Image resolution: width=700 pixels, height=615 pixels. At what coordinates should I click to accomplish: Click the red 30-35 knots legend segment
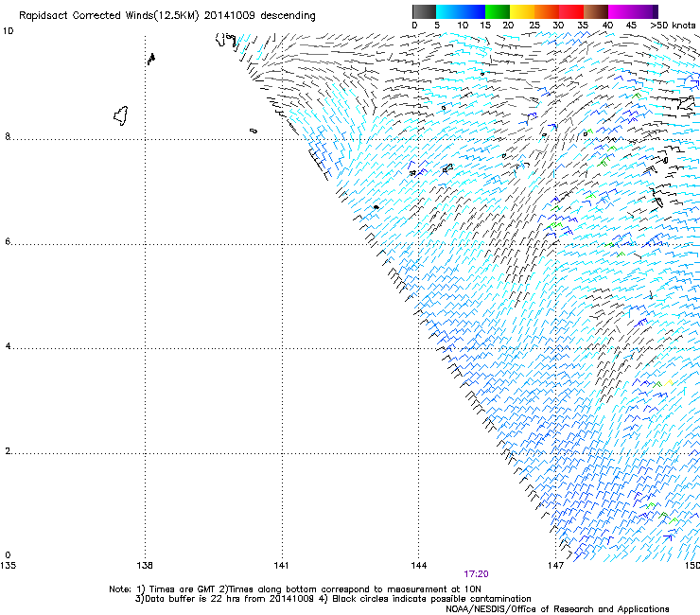571,11
